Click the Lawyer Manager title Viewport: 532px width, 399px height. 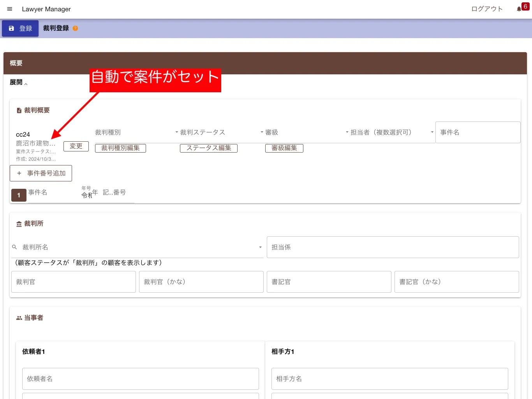pyautogui.click(x=46, y=9)
